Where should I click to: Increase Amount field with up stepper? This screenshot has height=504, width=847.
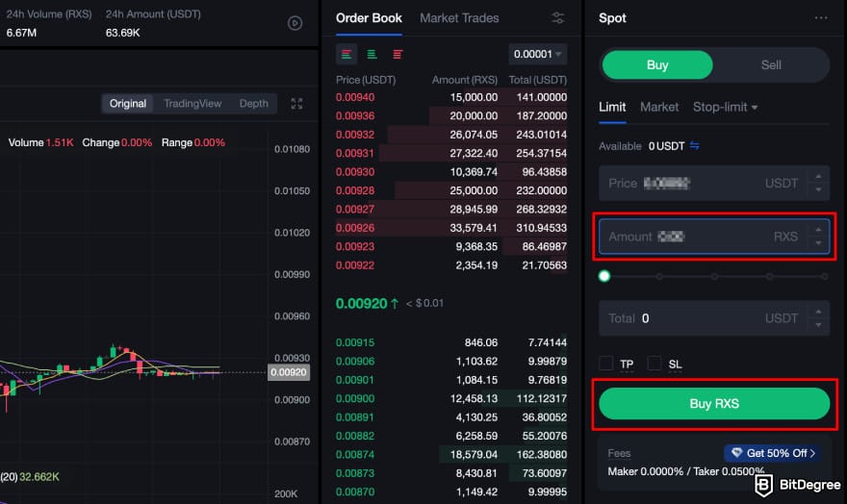tap(818, 231)
